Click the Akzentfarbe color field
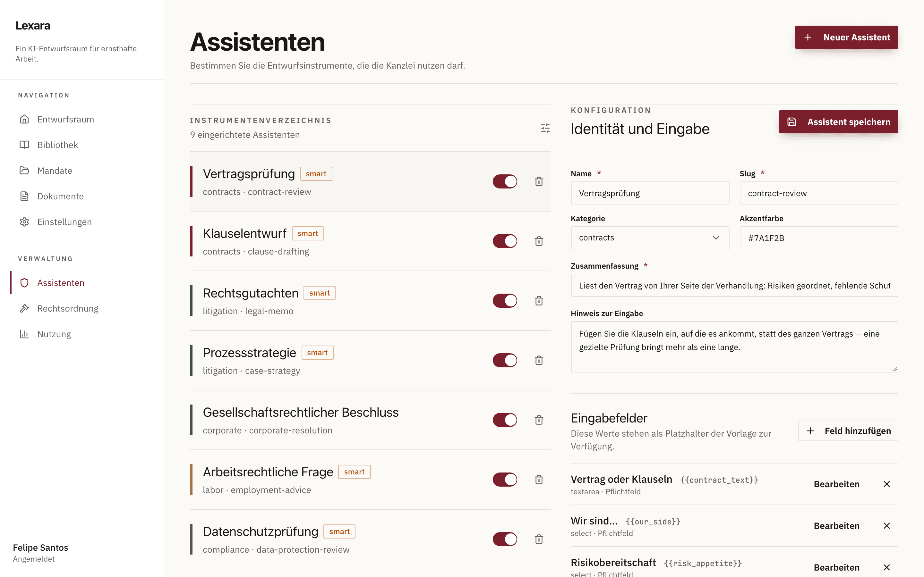 click(x=819, y=238)
